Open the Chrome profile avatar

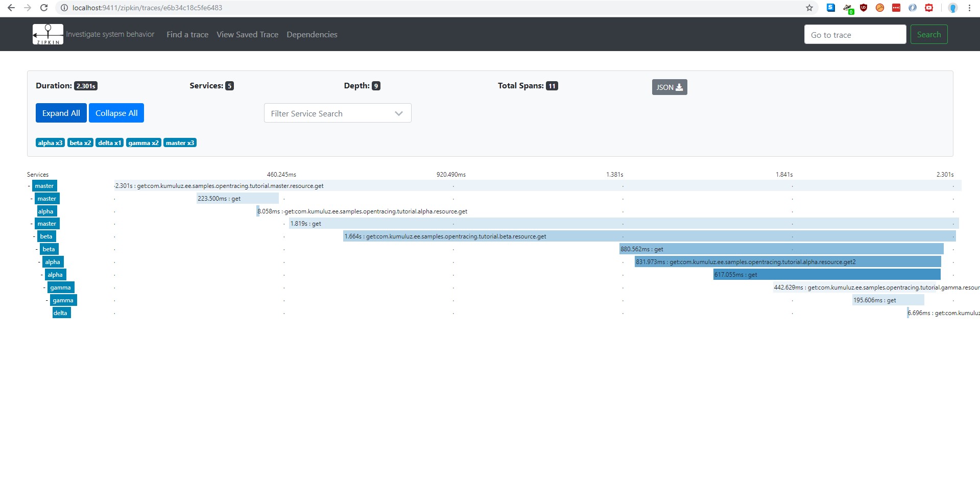click(952, 8)
